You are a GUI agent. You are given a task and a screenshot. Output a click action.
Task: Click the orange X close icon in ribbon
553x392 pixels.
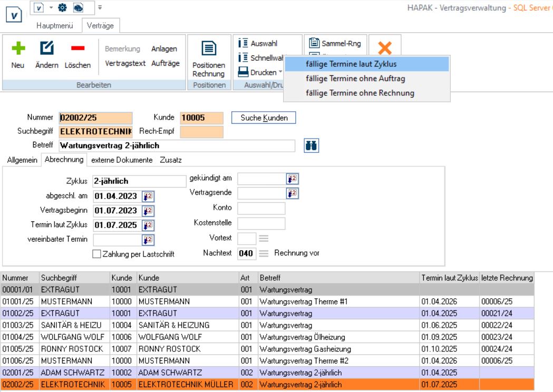pyautogui.click(x=385, y=48)
